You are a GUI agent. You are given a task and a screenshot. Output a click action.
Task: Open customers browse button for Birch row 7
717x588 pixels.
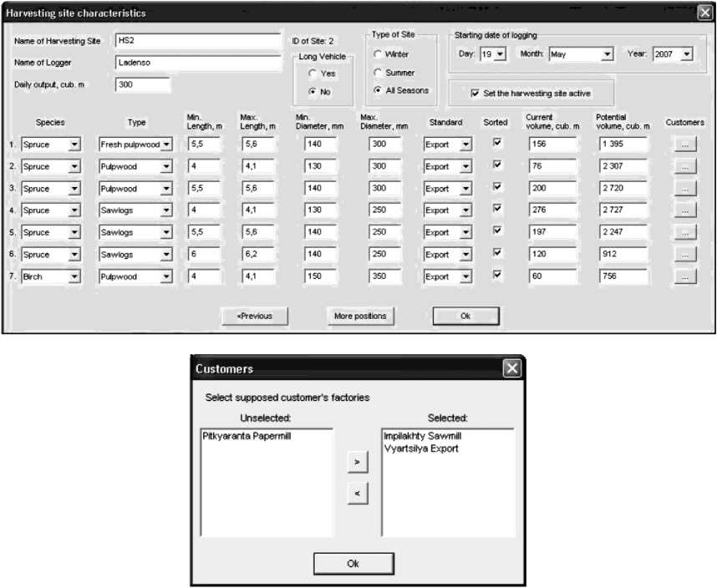[x=684, y=276]
